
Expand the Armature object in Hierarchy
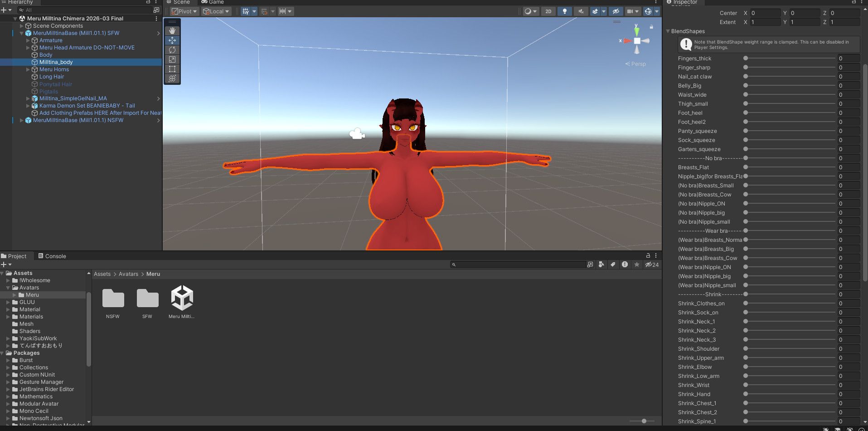28,40
